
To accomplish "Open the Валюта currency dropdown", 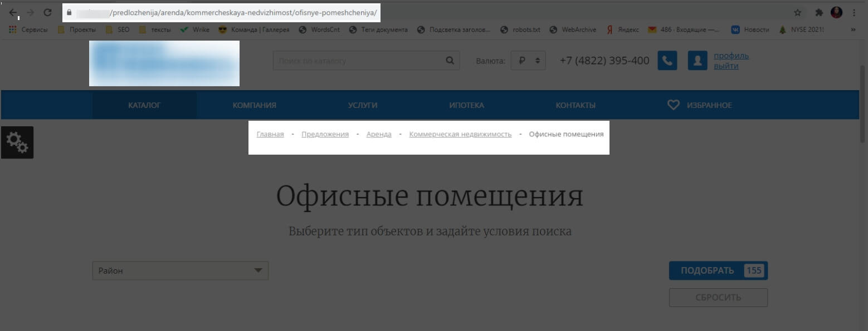I will coord(528,61).
